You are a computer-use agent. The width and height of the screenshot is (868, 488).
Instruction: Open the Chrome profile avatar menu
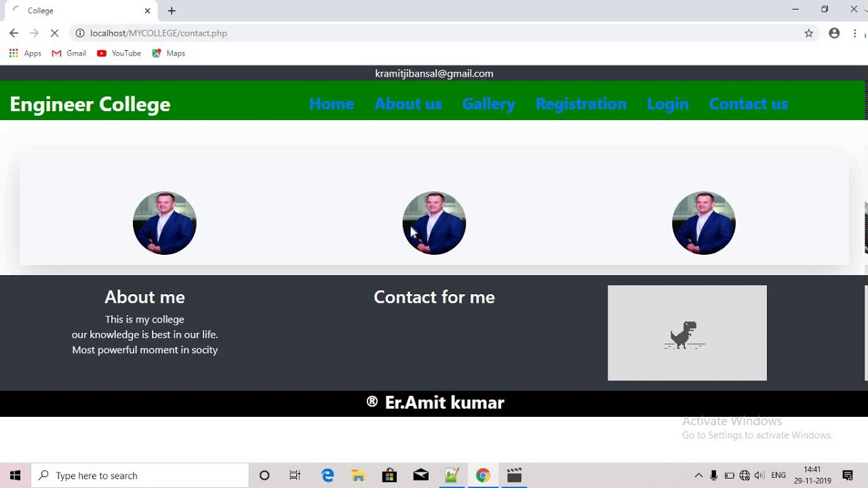(834, 33)
